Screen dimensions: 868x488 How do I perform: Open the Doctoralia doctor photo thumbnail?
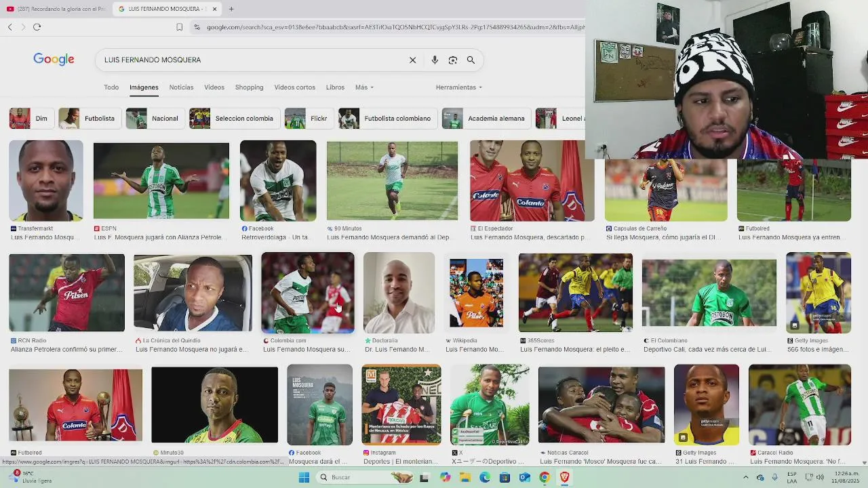point(399,293)
